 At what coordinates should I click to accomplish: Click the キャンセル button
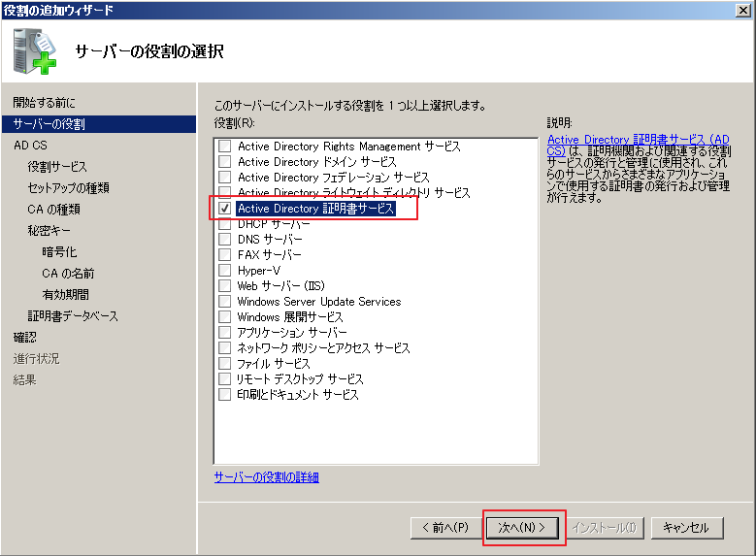point(687,528)
